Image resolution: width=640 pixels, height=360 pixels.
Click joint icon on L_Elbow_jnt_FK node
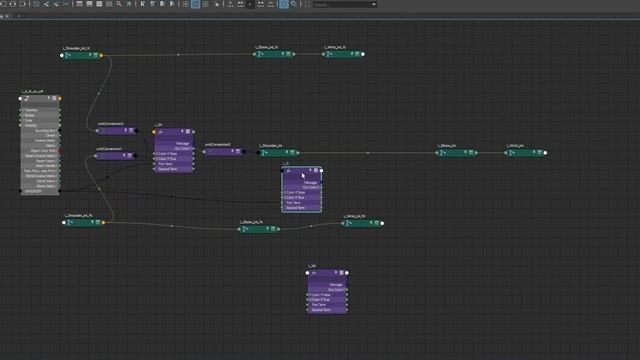pos(245,229)
